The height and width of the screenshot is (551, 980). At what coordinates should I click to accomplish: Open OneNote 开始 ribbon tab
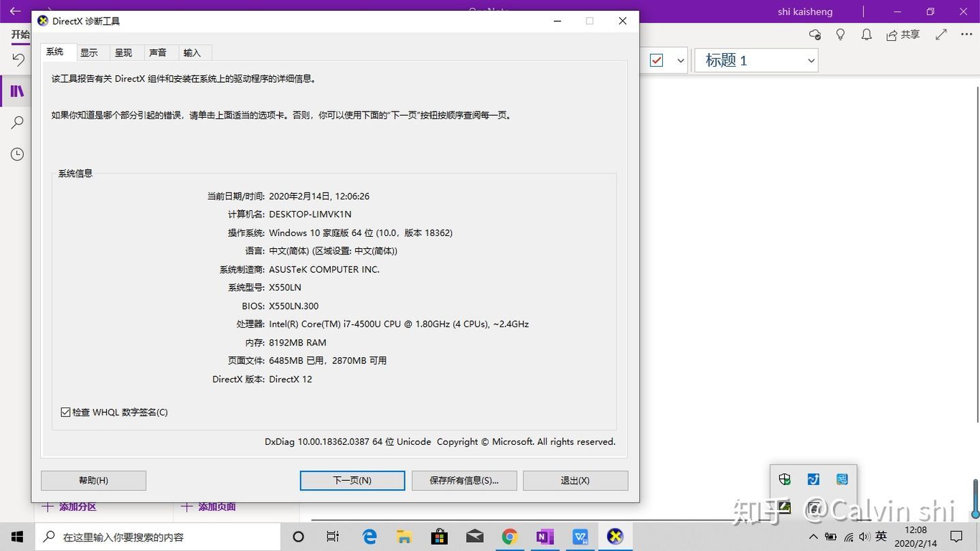20,35
